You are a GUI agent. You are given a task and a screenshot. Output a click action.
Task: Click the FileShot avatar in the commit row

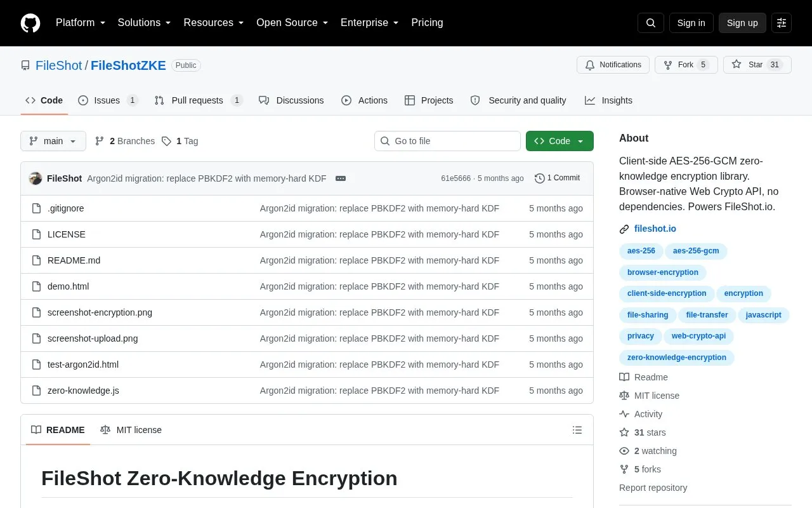pos(36,178)
